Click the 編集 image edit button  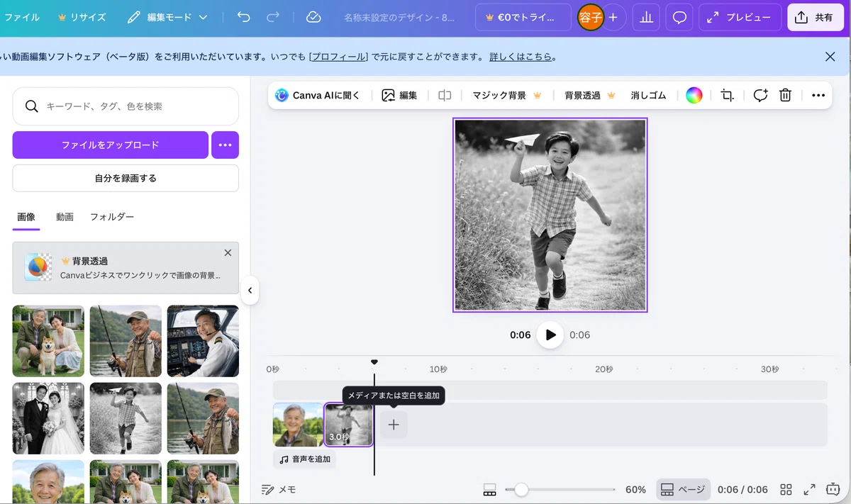point(399,95)
